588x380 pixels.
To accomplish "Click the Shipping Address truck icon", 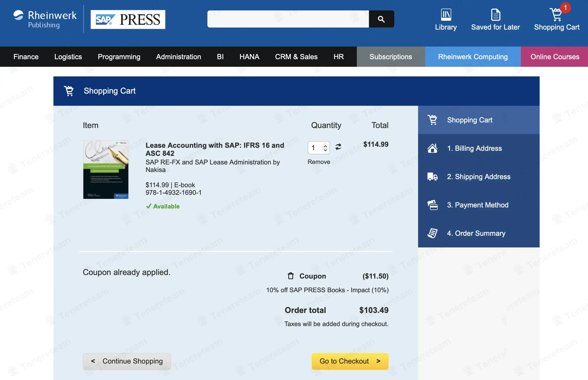I will pos(433,177).
